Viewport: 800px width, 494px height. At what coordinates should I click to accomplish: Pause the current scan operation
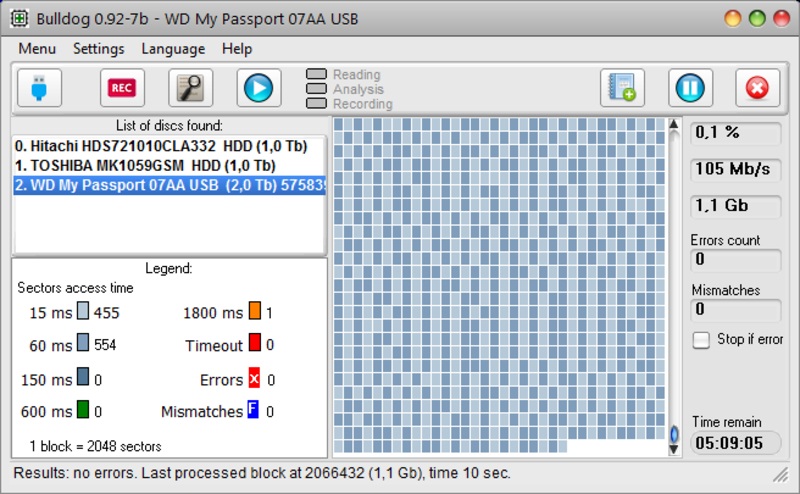tap(688, 88)
